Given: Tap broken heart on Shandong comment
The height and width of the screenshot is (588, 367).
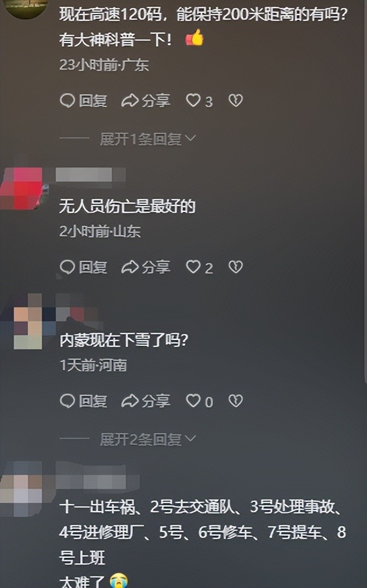Looking at the screenshot, I should 236,267.
